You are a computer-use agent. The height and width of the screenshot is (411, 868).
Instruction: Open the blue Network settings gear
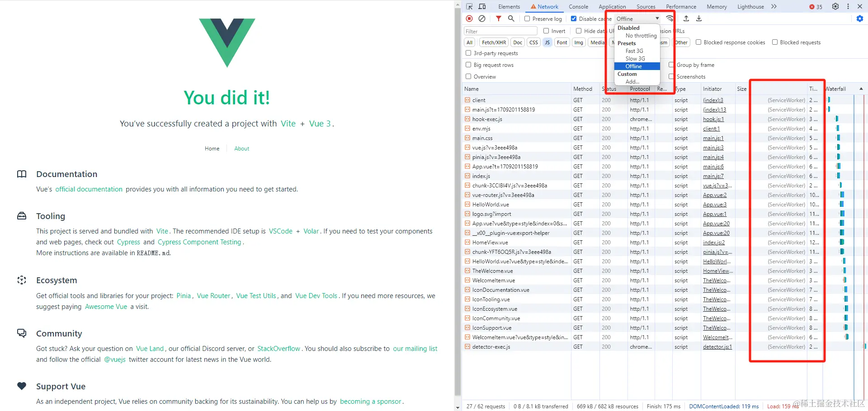860,19
